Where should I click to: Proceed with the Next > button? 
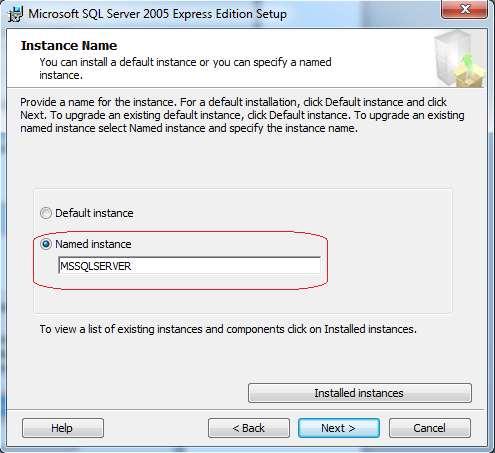click(x=339, y=428)
